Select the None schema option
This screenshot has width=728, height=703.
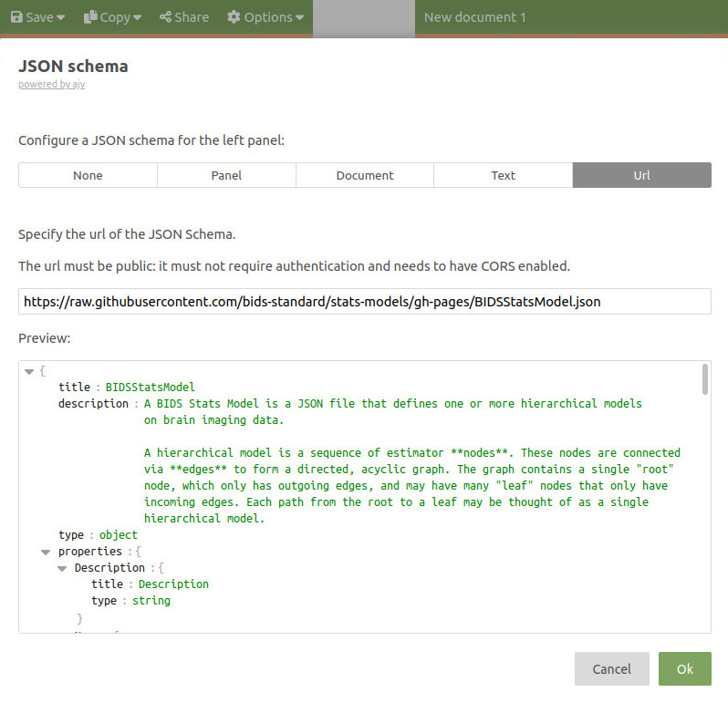(88, 175)
